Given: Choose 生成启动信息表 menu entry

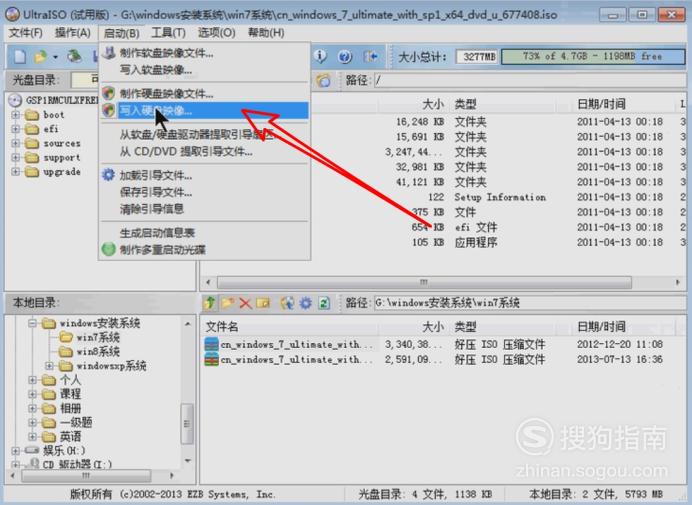Looking at the screenshot, I should click(x=205, y=233).
